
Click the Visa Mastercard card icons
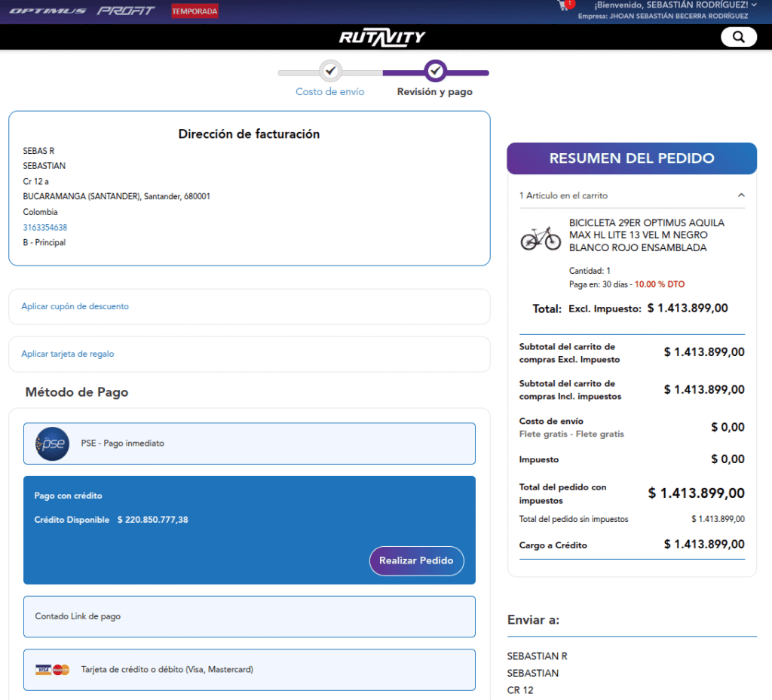52,670
